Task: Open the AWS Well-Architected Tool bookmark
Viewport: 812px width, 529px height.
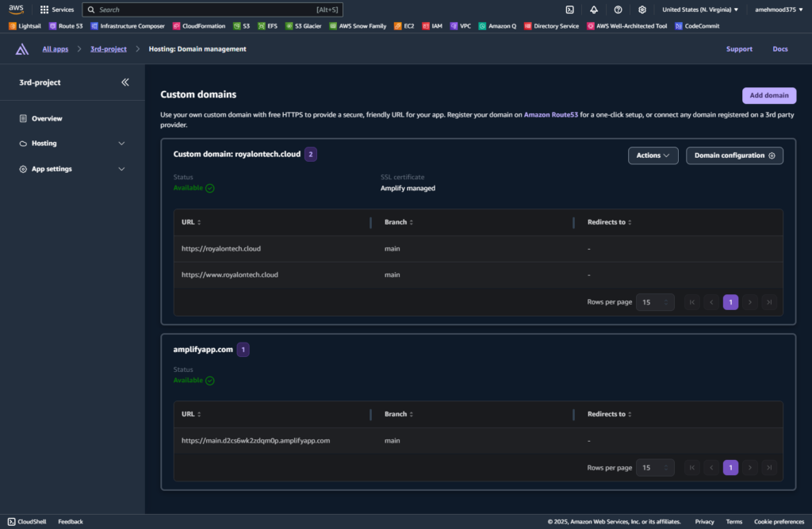Action: [626, 26]
